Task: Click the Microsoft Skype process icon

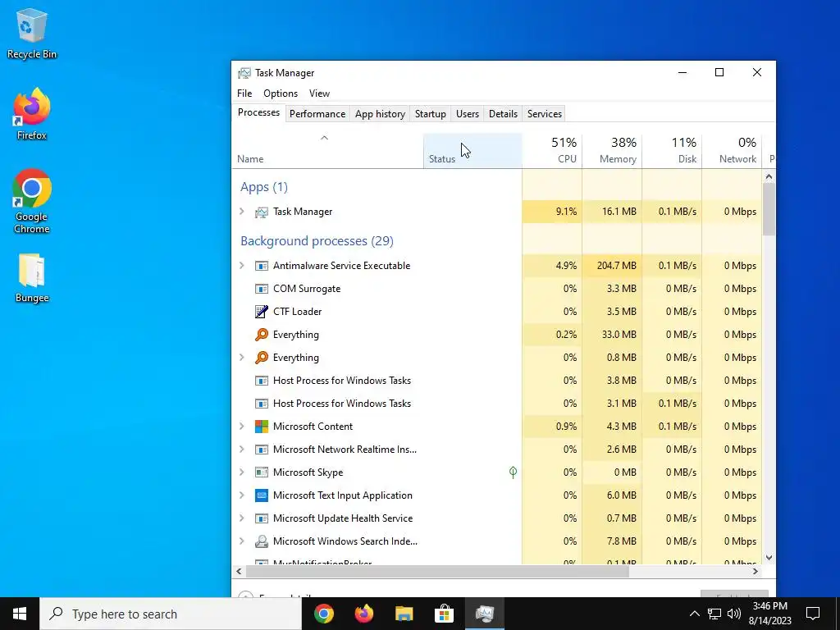Action: (262, 472)
